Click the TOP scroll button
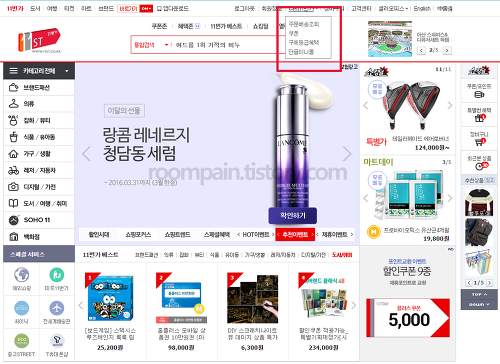Image resolution: width=500 pixels, height=364 pixels. point(479,294)
